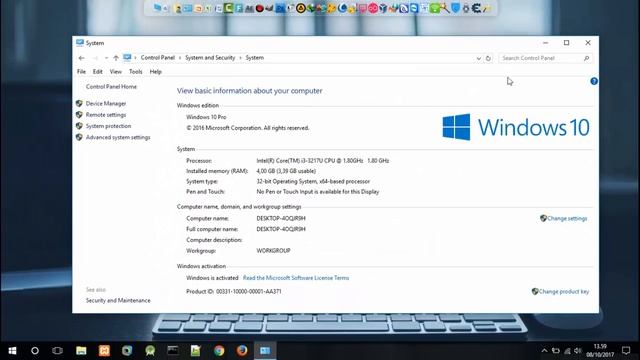
Task: Click shield icon beside System protection
Action: tap(79, 126)
